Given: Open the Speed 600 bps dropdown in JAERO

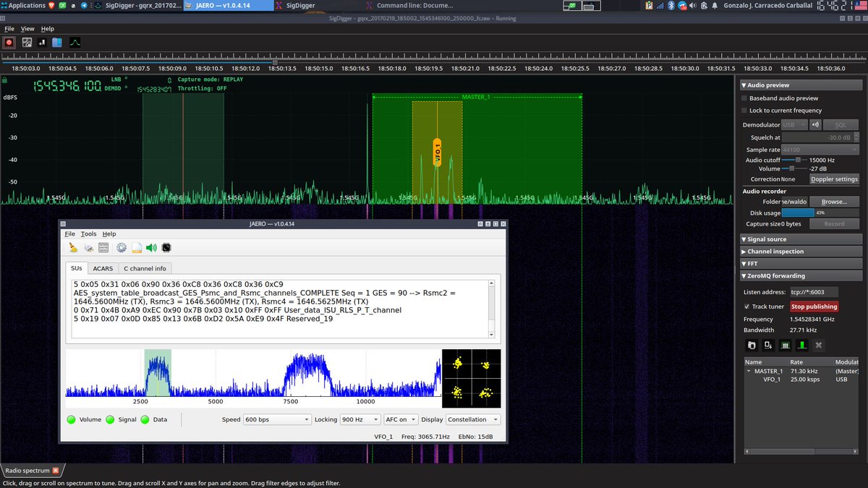Looking at the screenshot, I should click(x=276, y=419).
